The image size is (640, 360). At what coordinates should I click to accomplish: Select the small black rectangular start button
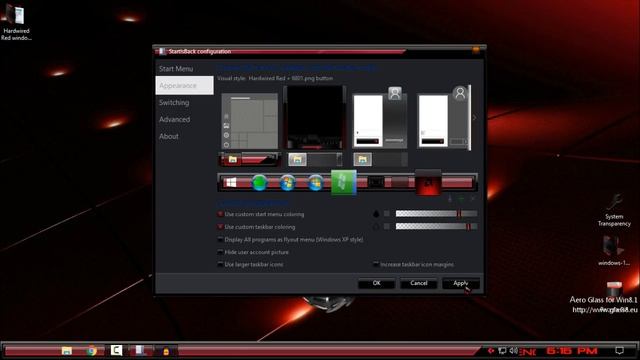pos(376,182)
